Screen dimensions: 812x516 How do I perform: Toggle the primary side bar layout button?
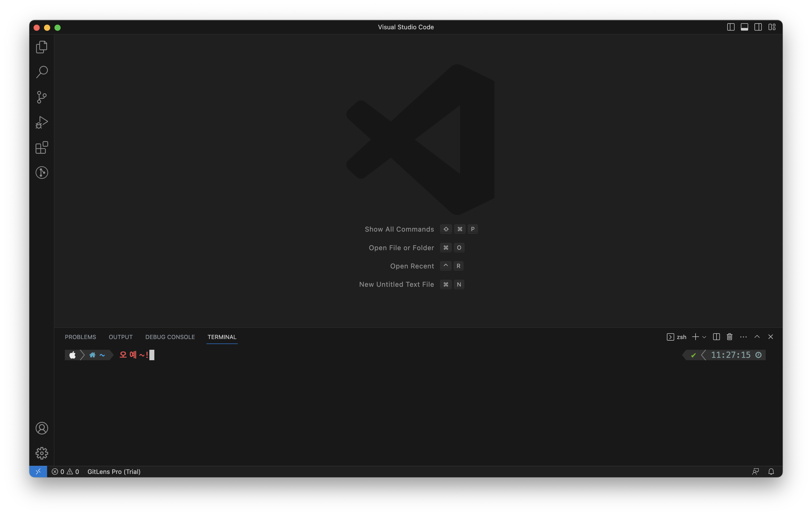point(730,27)
